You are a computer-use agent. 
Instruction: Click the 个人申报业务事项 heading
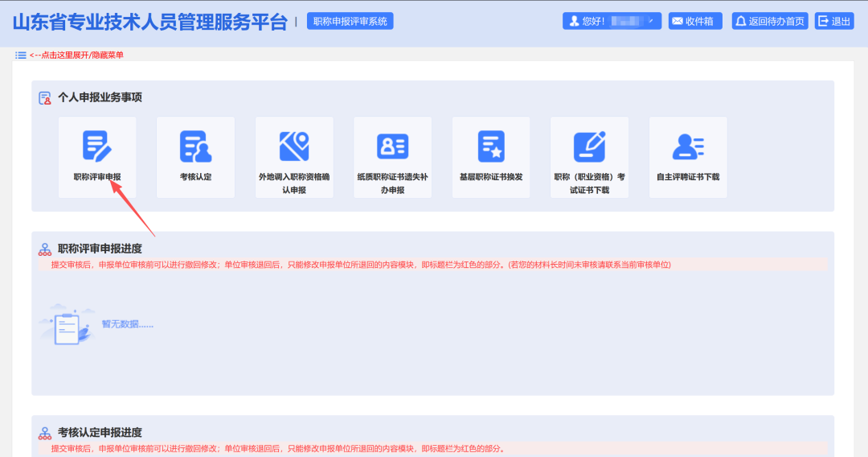(100, 97)
